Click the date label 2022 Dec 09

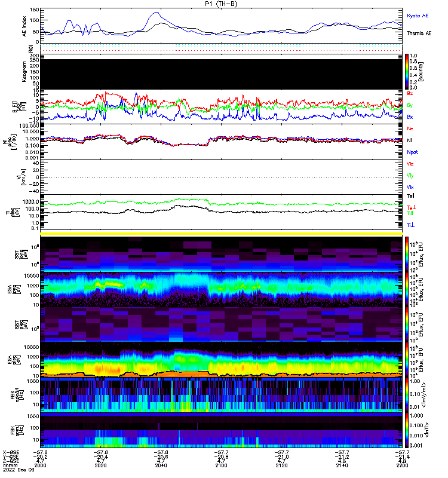[19, 470]
